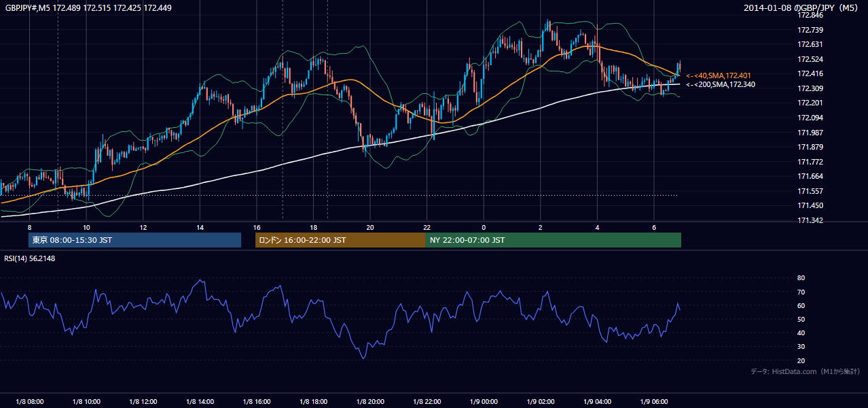Click the 1/8 22:00 bottom time label

[427, 402]
